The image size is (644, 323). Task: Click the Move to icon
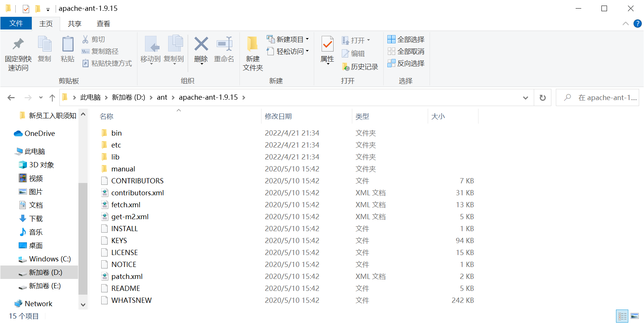pyautogui.click(x=151, y=44)
